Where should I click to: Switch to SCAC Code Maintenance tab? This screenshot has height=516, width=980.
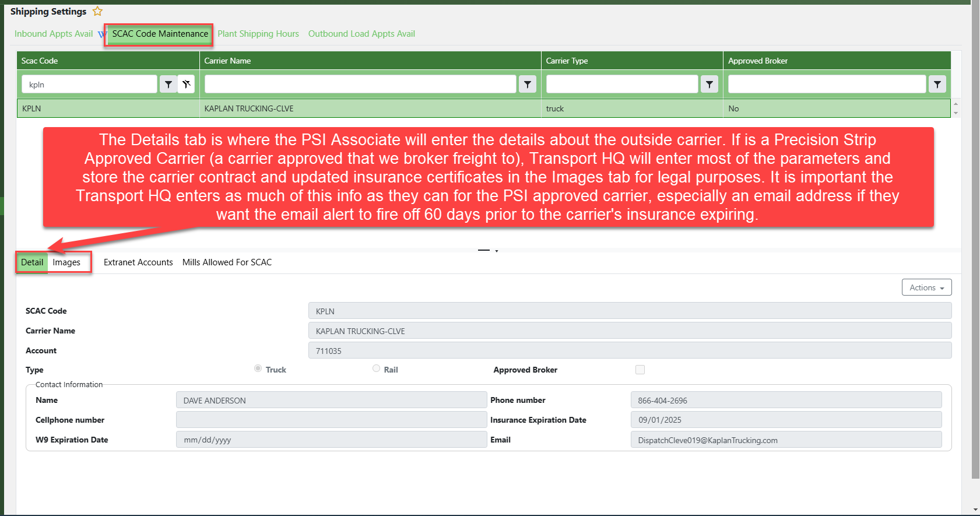[x=160, y=34]
